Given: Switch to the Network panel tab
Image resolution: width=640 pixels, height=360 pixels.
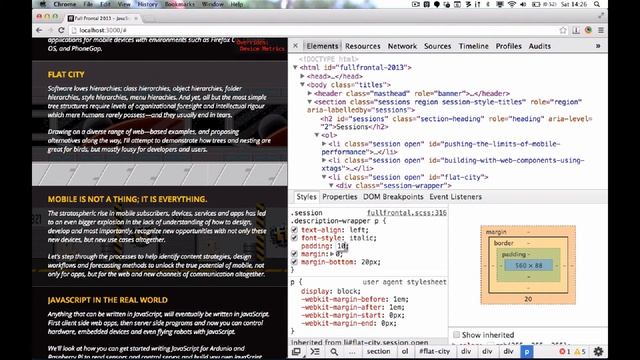Looking at the screenshot, I should pos(402,46).
